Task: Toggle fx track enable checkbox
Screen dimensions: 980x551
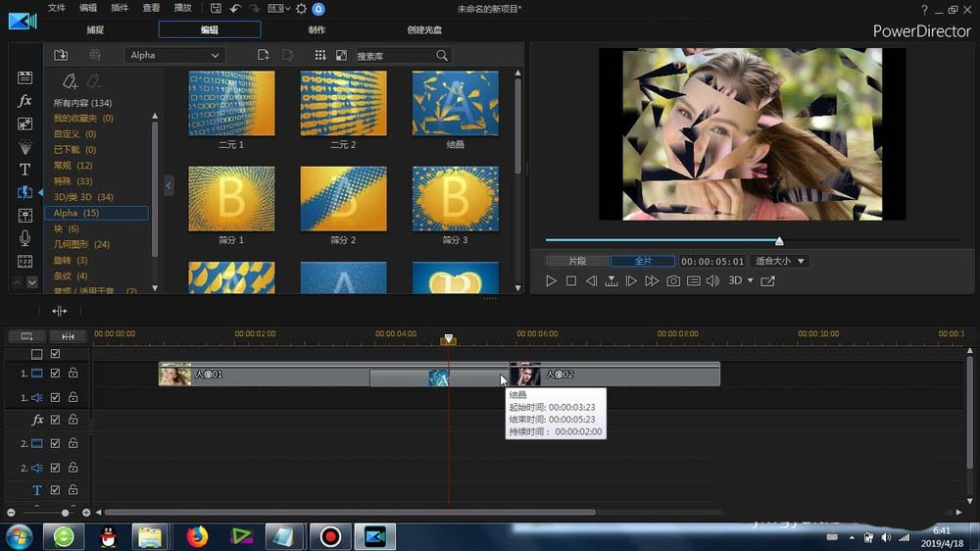Action: [x=55, y=420]
